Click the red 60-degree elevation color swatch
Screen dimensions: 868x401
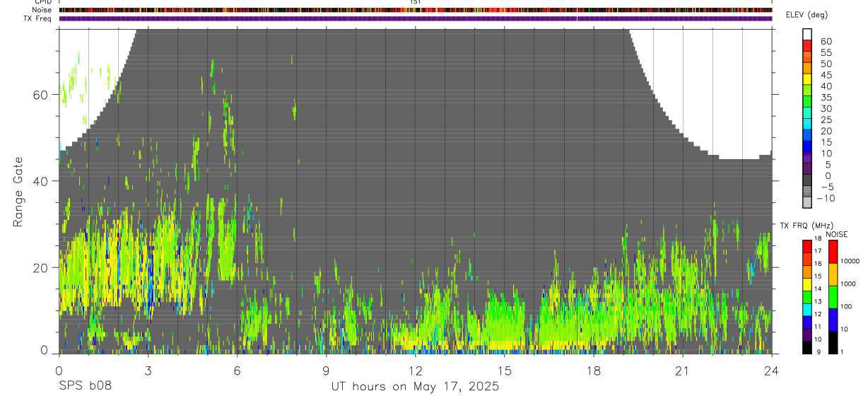click(807, 46)
